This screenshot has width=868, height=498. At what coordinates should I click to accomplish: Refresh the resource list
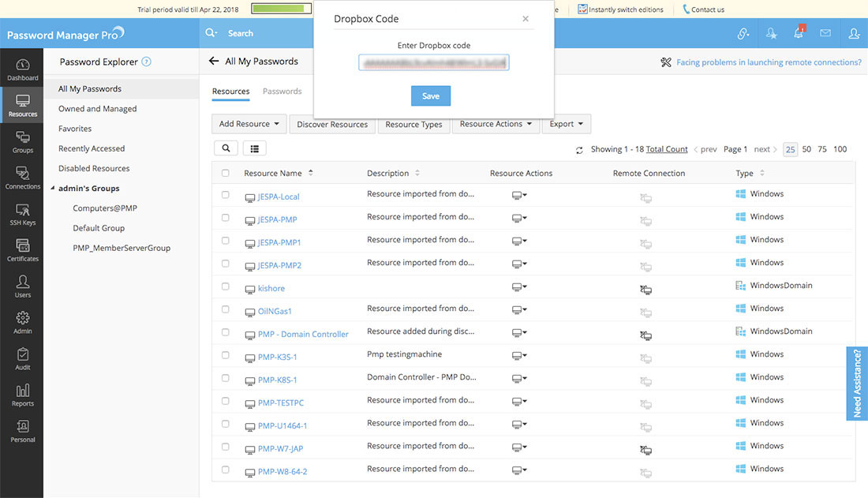tap(579, 150)
